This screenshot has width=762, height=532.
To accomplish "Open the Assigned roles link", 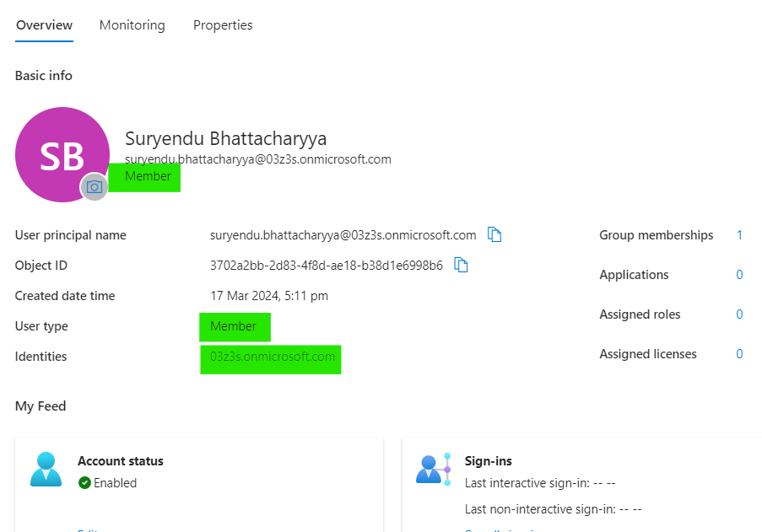I will (x=739, y=314).
